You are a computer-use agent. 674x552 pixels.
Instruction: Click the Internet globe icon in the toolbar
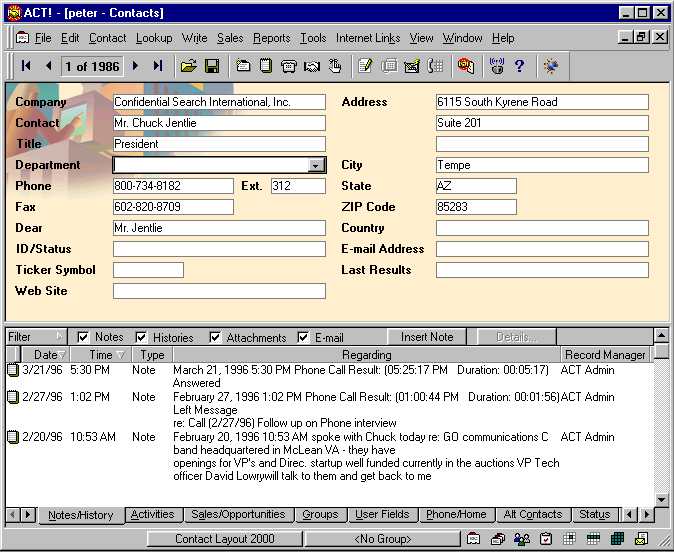coord(551,66)
